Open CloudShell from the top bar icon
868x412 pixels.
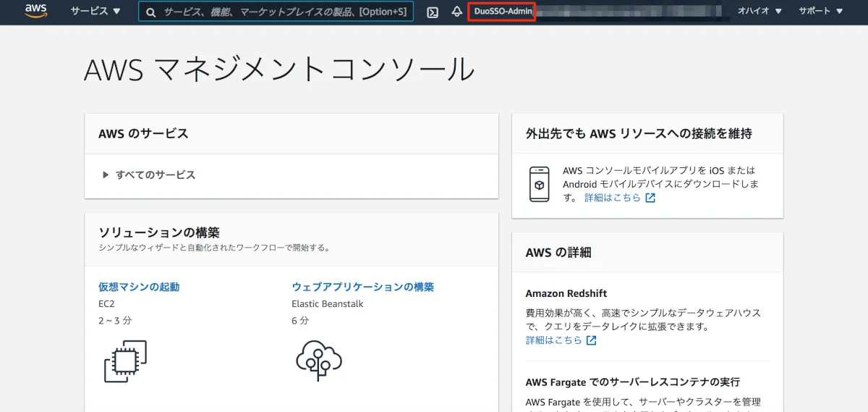click(433, 12)
